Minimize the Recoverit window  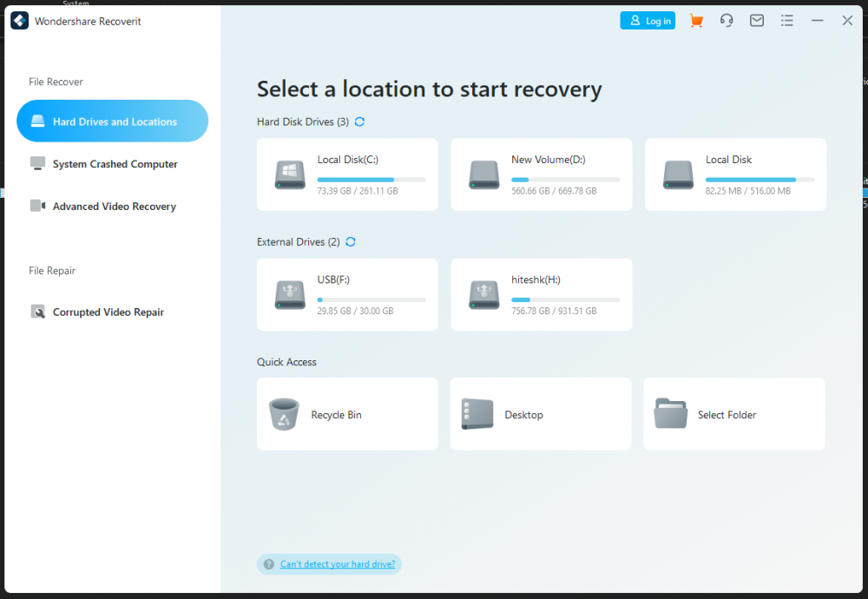click(x=817, y=21)
